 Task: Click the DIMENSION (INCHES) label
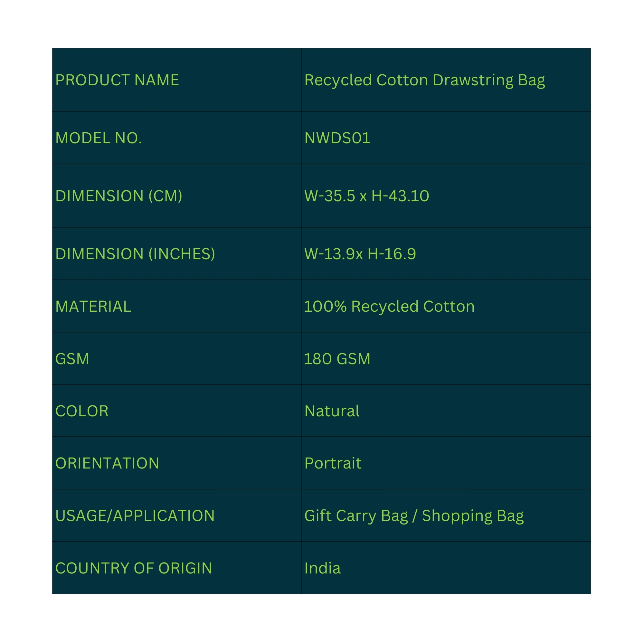135,254
